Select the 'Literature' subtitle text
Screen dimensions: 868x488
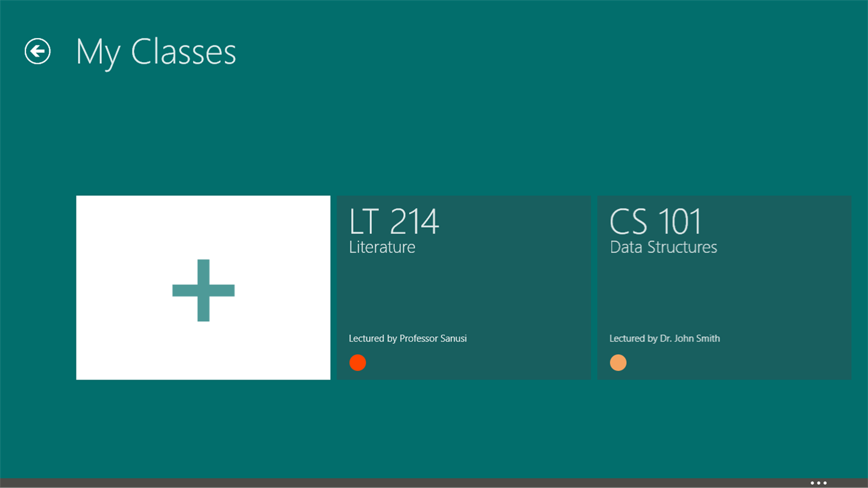(x=382, y=247)
